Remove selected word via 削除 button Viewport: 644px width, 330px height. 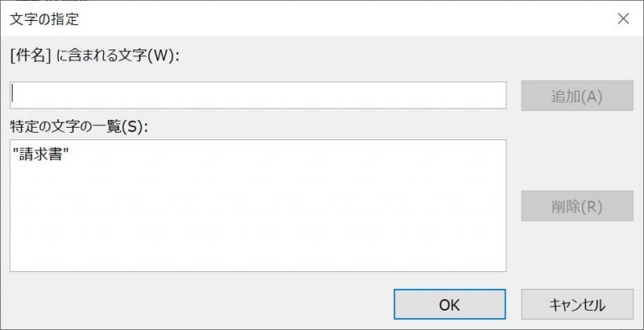tap(577, 206)
